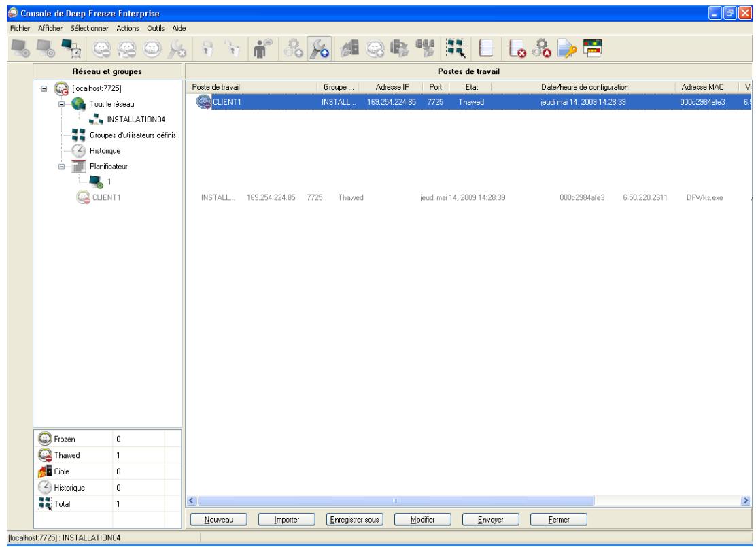Click the grey multiple-computers toolbar icon

point(426,48)
